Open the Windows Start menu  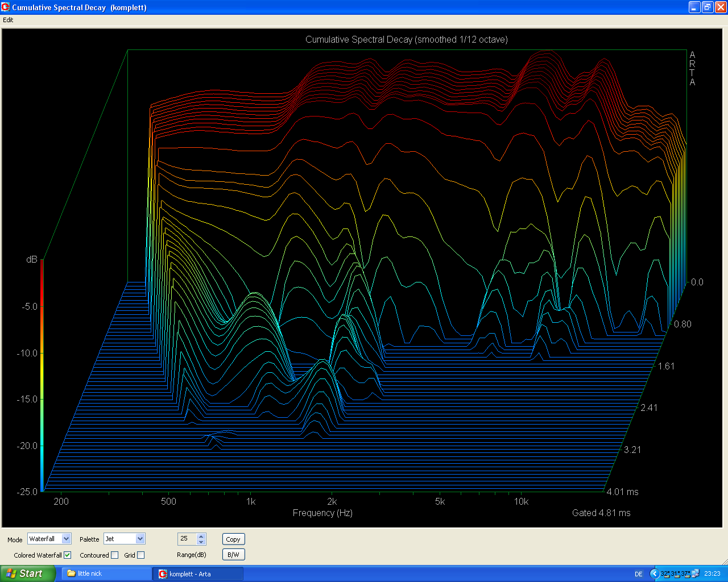click(x=27, y=573)
